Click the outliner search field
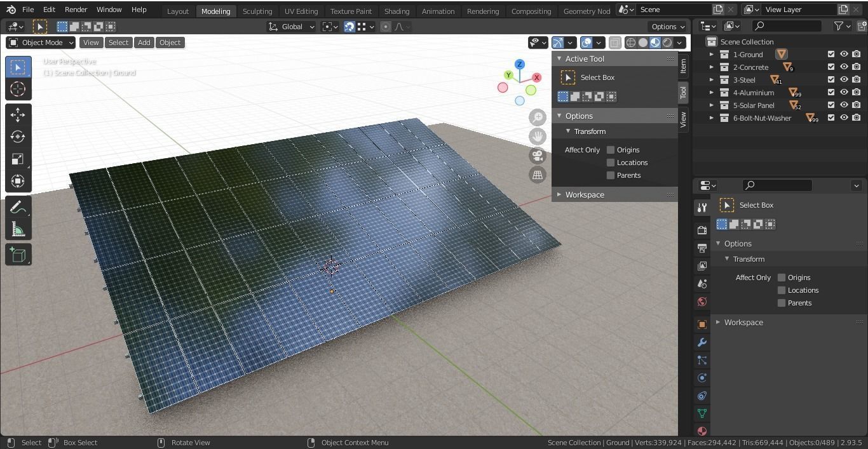This screenshot has width=868, height=449. [x=787, y=26]
